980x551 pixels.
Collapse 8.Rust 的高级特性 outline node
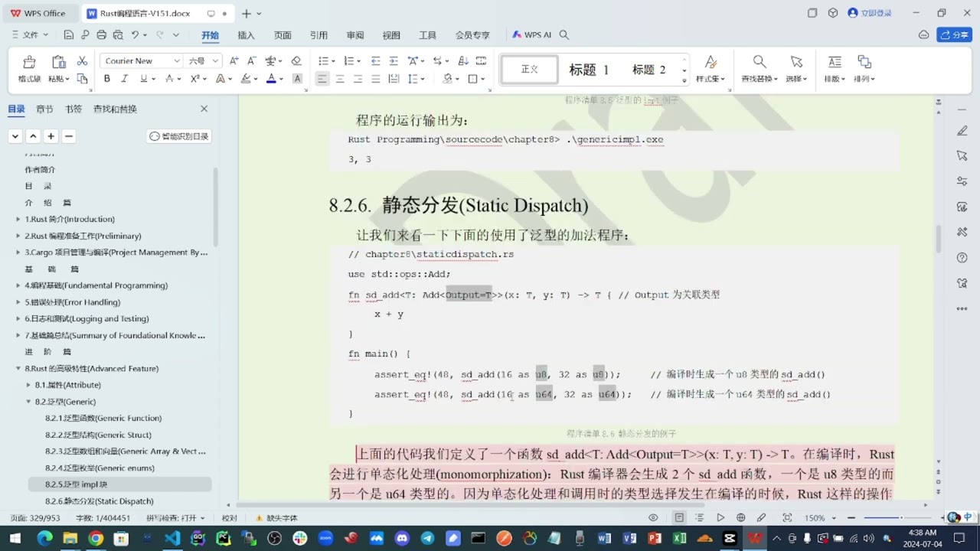[18, 369]
